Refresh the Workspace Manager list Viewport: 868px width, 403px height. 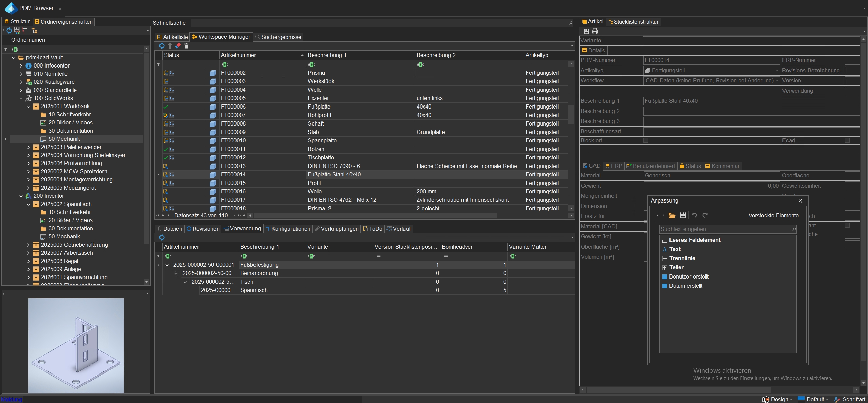coord(162,46)
